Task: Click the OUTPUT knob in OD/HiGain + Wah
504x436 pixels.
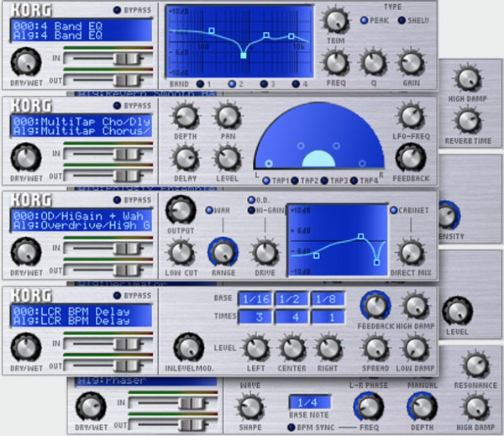Action: [181, 210]
